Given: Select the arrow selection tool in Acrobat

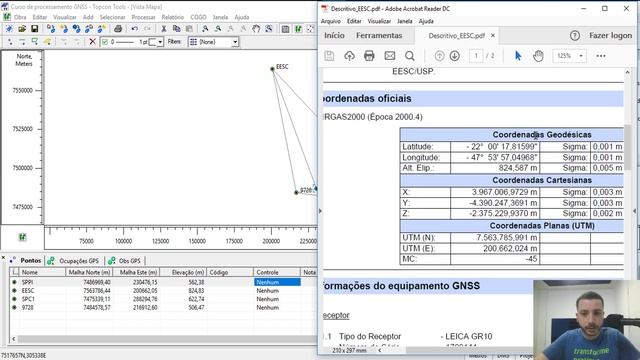Looking at the screenshot, I should [518, 56].
